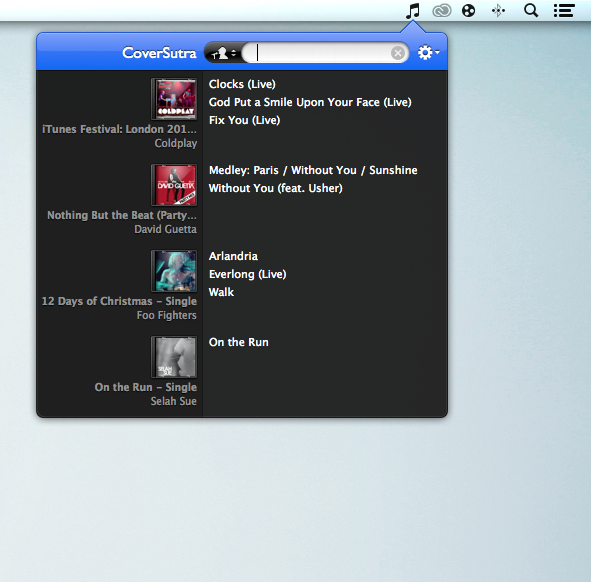Viewport: 591px width, 582px height.
Task: Open the Bluetooth menu bar icon
Action: coord(498,11)
